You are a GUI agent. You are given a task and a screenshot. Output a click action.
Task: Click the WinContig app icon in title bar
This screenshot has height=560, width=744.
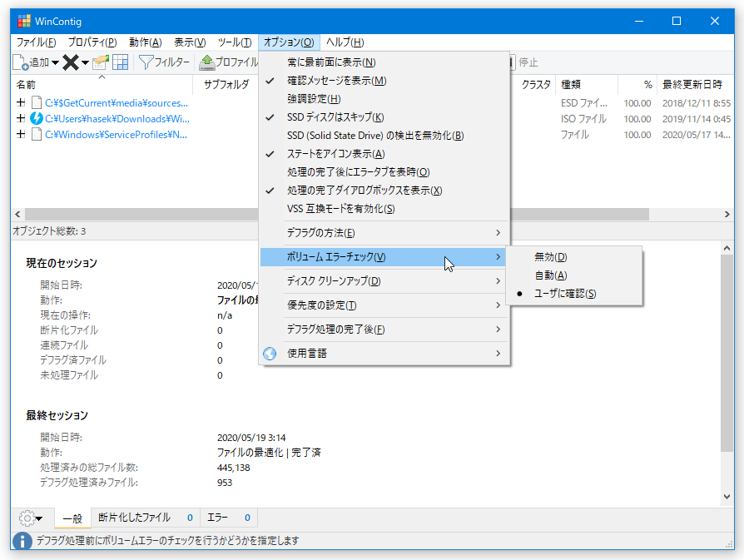coord(24,22)
